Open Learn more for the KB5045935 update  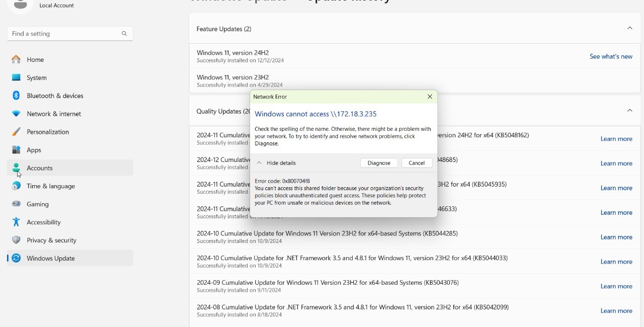tap(616, 188)
